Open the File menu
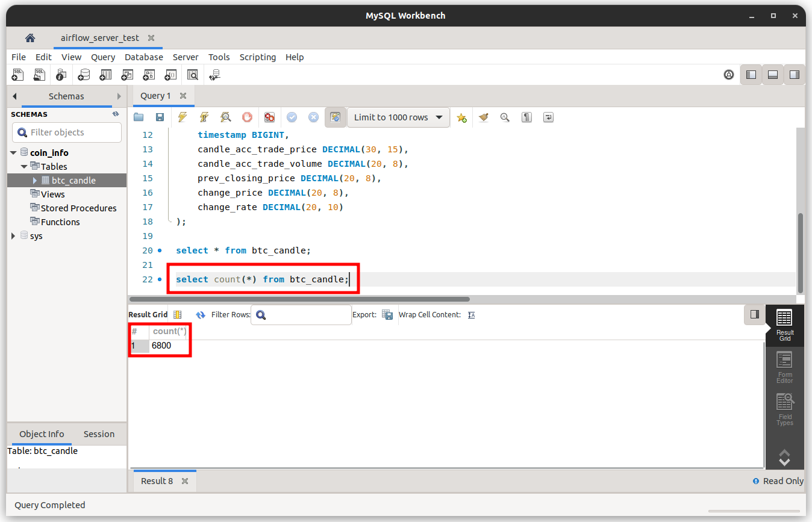Image resolution: width=812 pixels, height=522 pixels. (19, 57)
